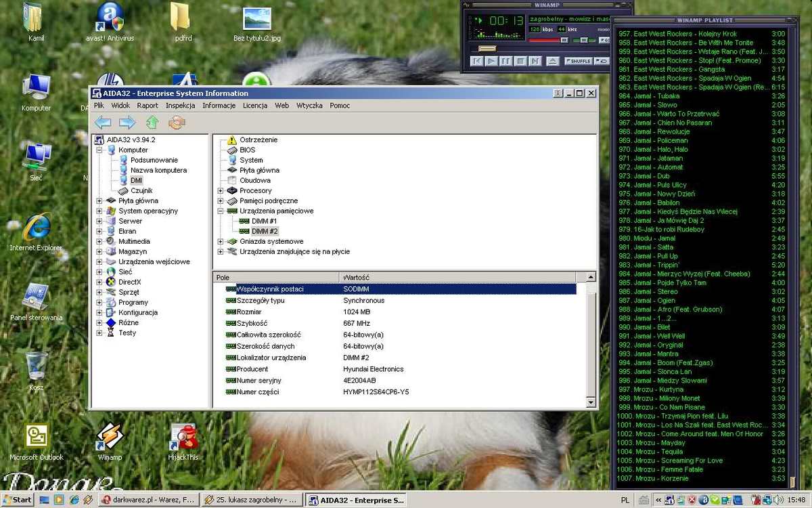Toggle Winamp Shuffle mode

pyautogui.click(x=579, y=62)
